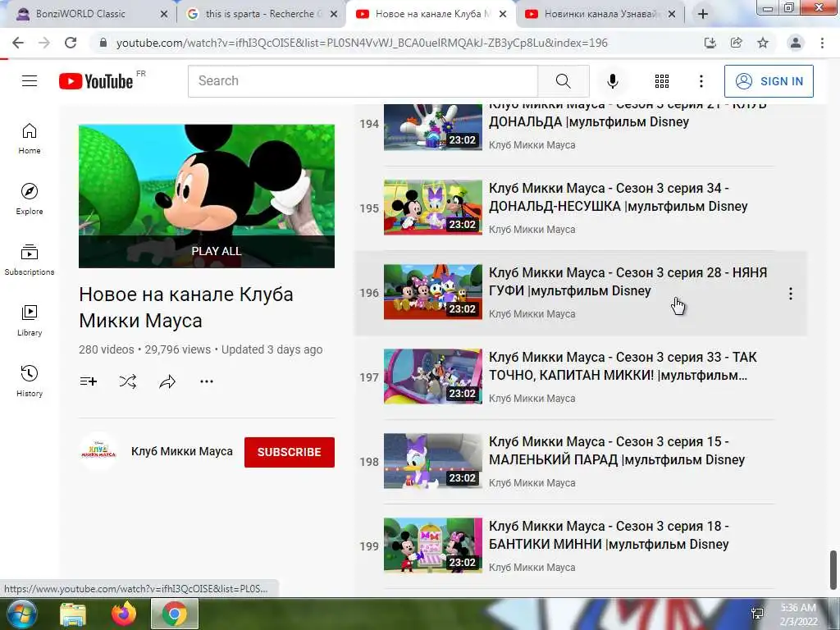
Task: Switch to the Новинки канала Узнавай tab
Action: coord(600,14)
